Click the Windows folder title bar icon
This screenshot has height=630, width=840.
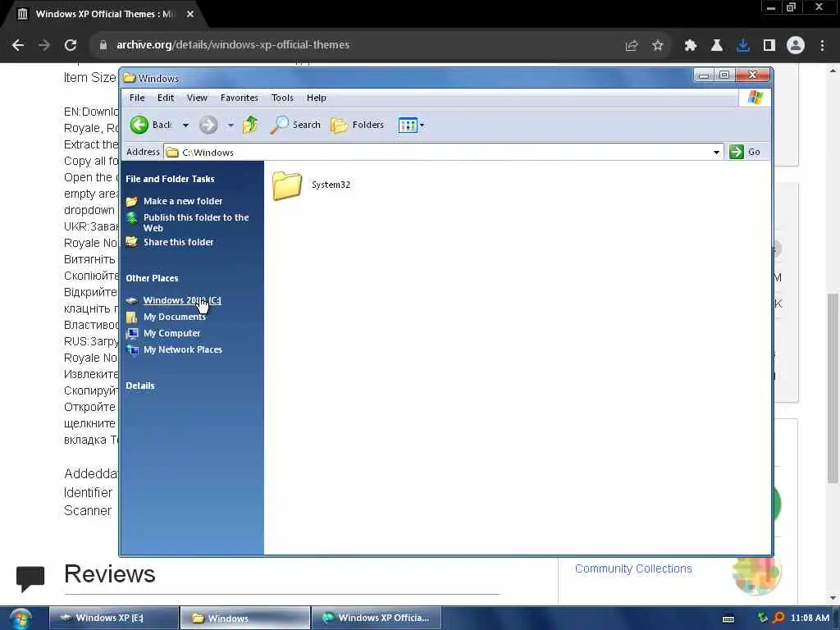130,78
